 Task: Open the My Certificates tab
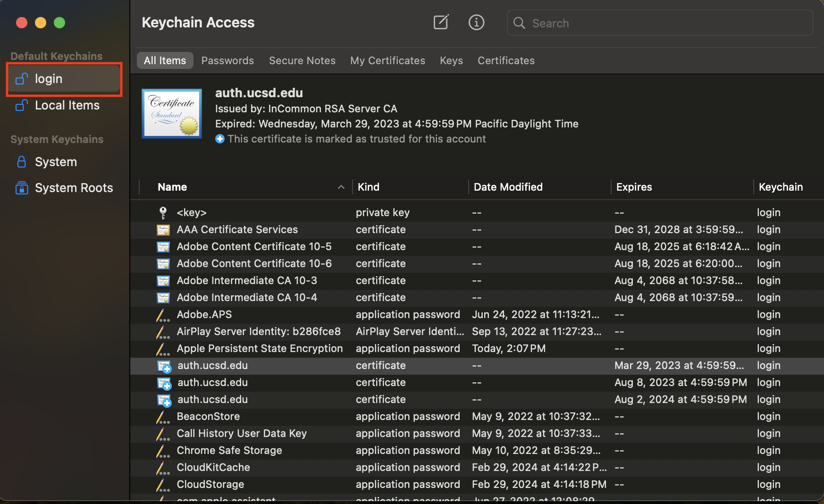[387, 60]
